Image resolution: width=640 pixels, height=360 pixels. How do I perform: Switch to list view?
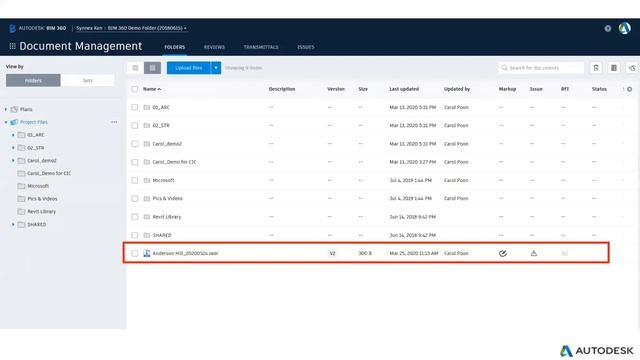[153, 68]
